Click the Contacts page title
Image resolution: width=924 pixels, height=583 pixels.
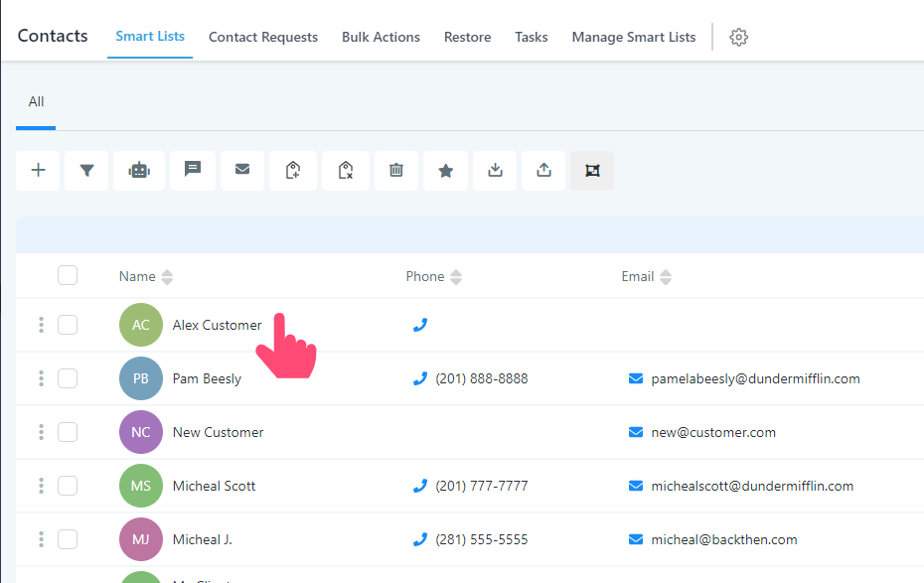coord(53,36)
